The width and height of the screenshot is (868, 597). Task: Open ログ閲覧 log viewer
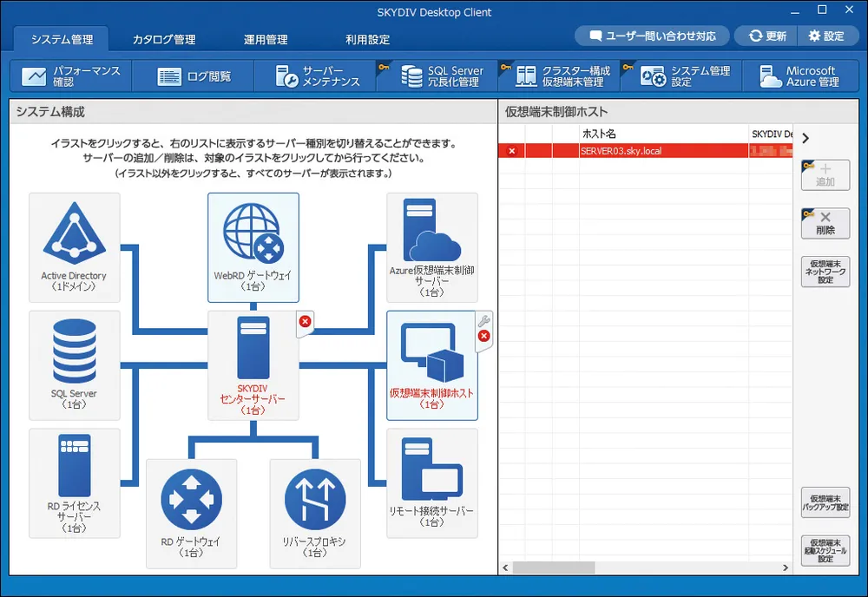(x=194, y=76)
